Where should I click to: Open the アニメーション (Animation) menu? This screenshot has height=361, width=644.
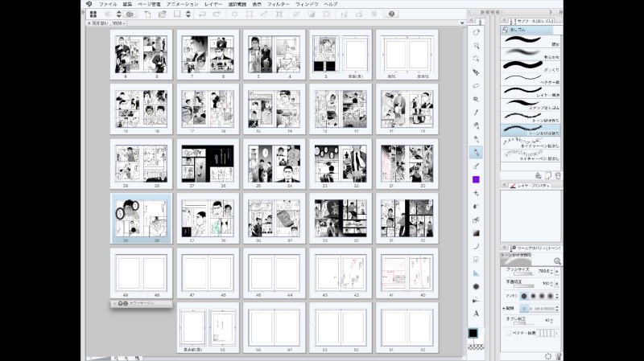[182, 4]
